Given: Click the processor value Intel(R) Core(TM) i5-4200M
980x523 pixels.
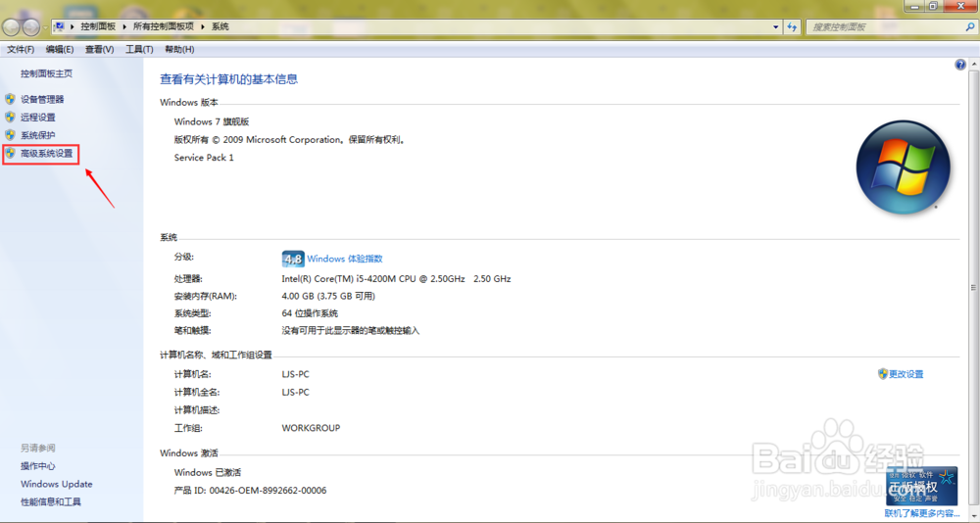Looking at the screenshot, I should click(x=396, y=279).
